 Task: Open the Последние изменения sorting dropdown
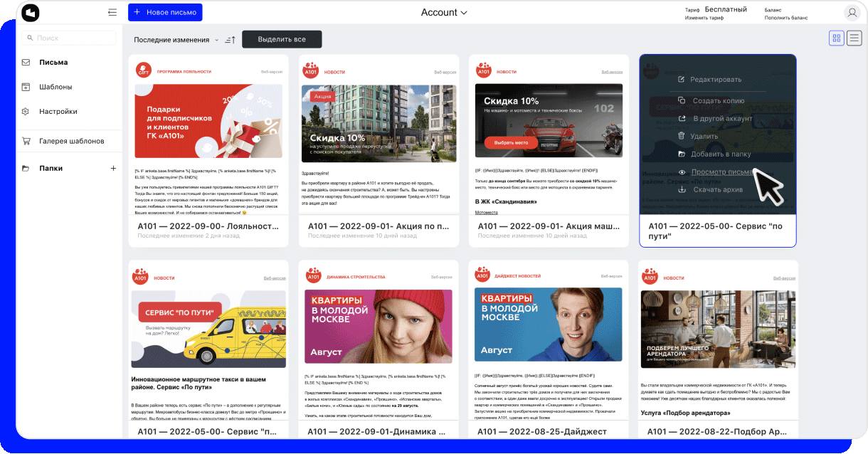pos(176,40)
